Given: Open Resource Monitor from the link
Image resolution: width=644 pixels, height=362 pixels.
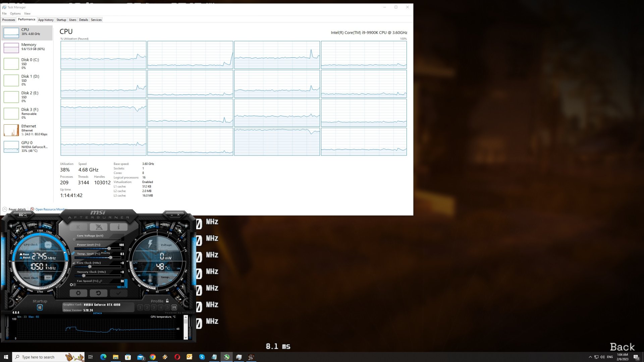Looking at the screenshot, I should click(51, 209).
